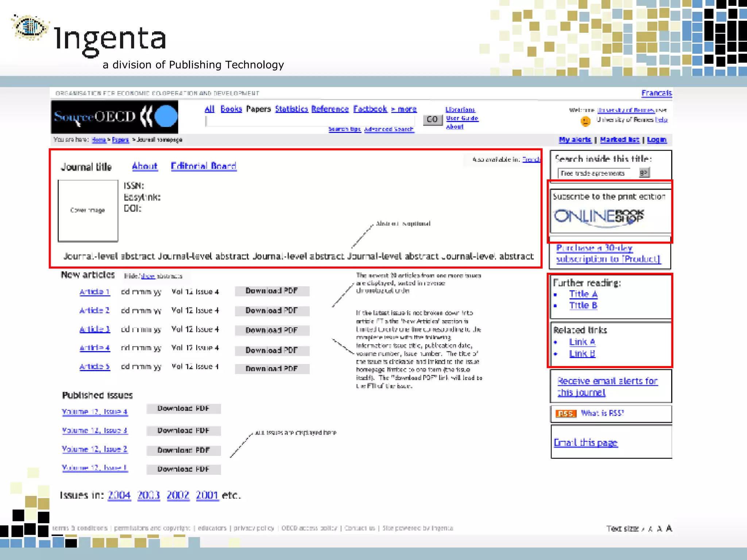Select largest text size A
Image resolution: width=747 pixels, height=560 pixels.
pos(669,528)
